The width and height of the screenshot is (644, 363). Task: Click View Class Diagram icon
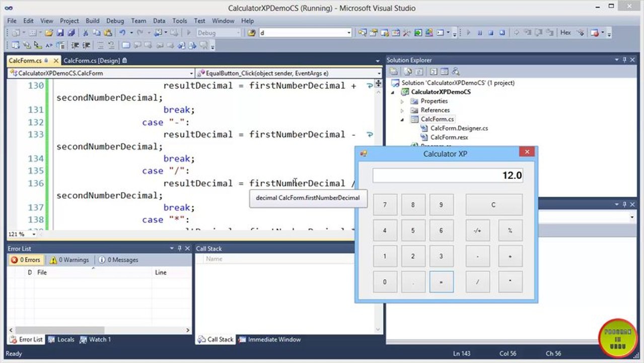pos(456,72)
